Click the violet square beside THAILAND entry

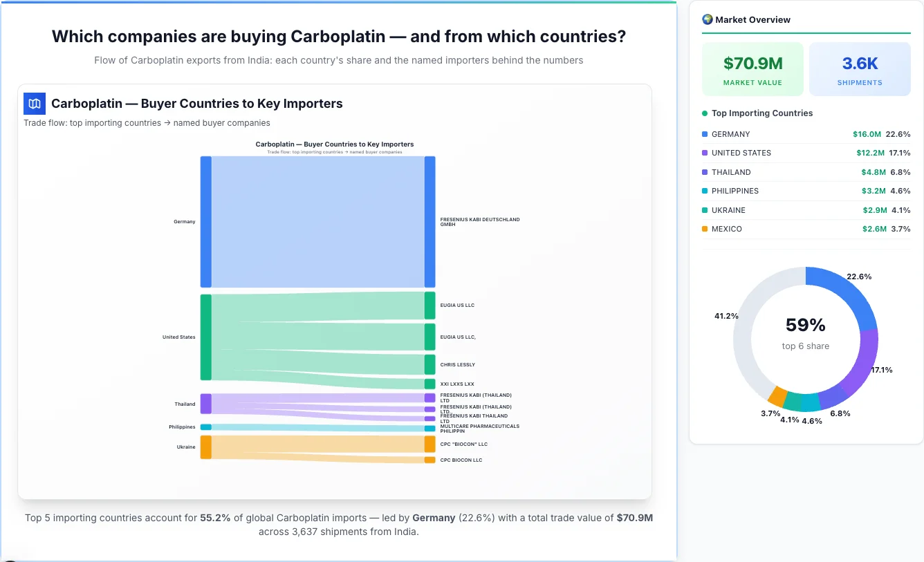click(x=705, y=172)
